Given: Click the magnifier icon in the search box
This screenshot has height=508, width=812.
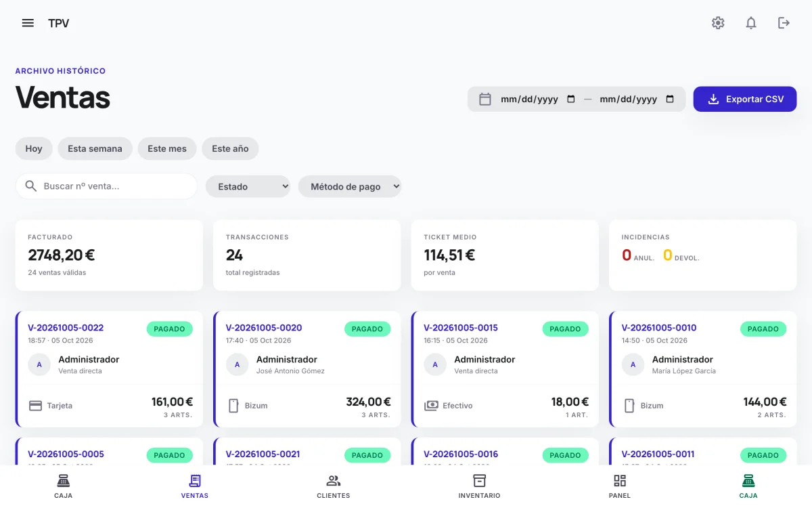Looking at the screenshot, I should coord(30,186).
